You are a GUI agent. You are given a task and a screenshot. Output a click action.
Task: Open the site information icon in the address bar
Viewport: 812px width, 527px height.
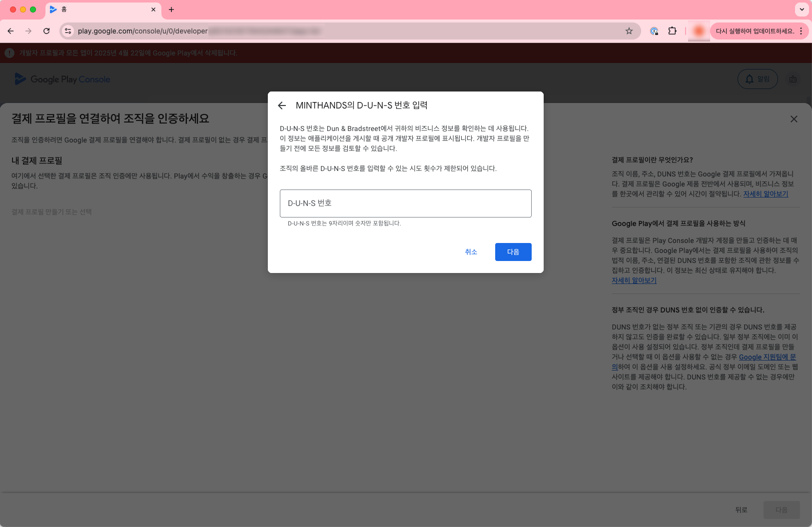[68, 31]
